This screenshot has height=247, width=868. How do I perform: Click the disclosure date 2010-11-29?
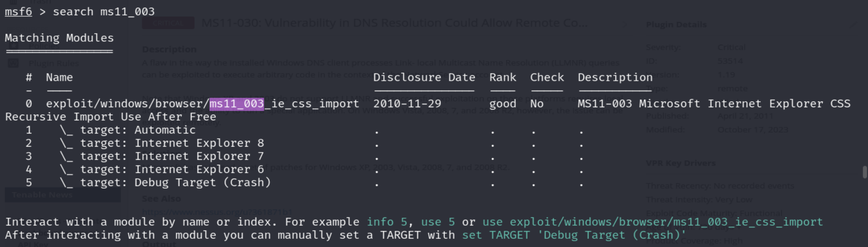pos(407,104)
